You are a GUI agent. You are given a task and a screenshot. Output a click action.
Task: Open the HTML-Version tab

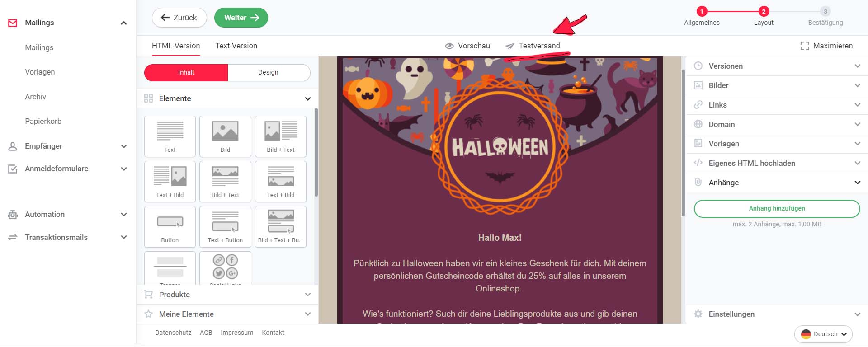(176, 46)
